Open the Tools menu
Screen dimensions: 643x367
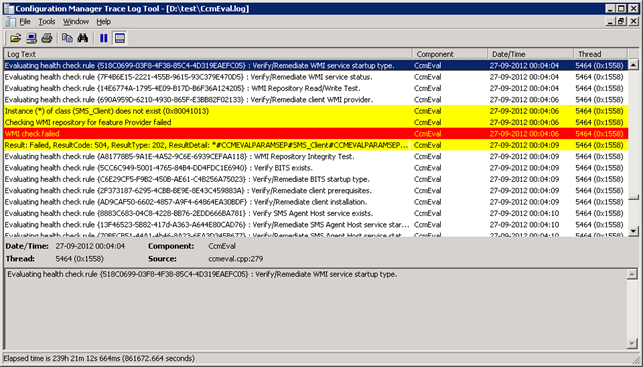(x=47, y=22)
